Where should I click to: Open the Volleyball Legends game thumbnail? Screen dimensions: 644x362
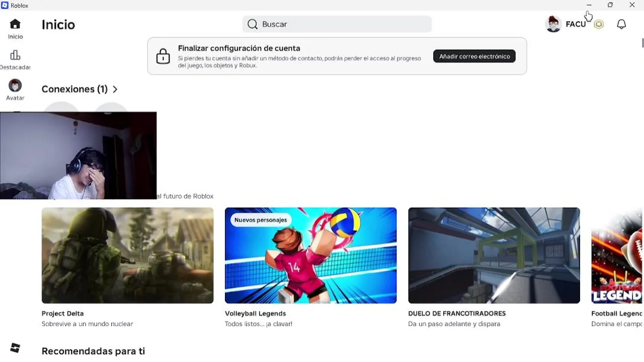point(310,255)
